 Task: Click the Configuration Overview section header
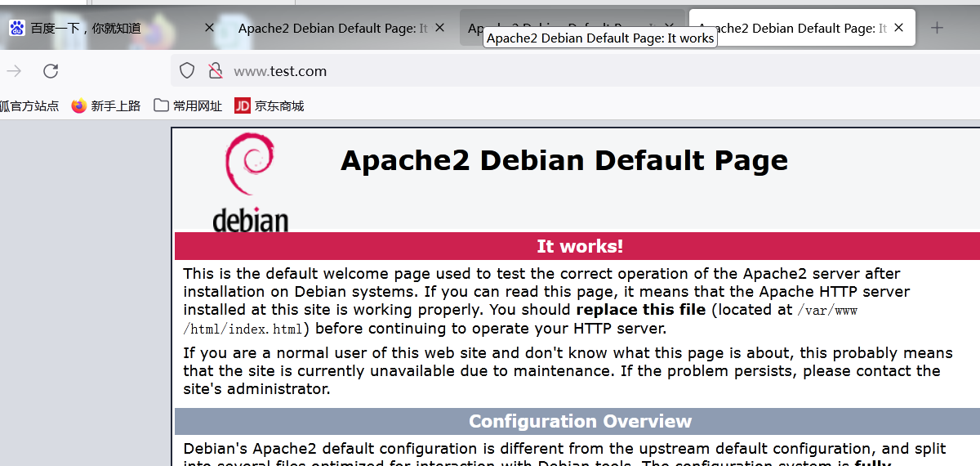(577, 421)
